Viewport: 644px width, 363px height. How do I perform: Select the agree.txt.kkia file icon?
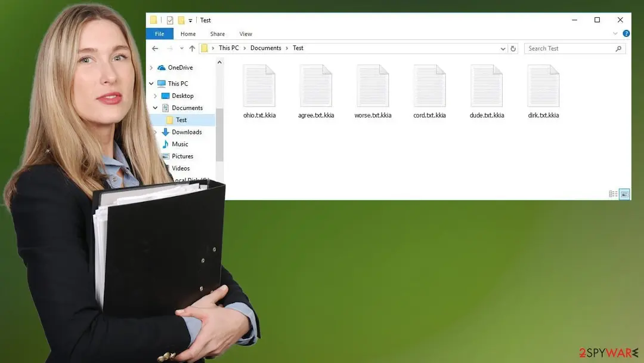pyautogui.click(x=316, y=85)
